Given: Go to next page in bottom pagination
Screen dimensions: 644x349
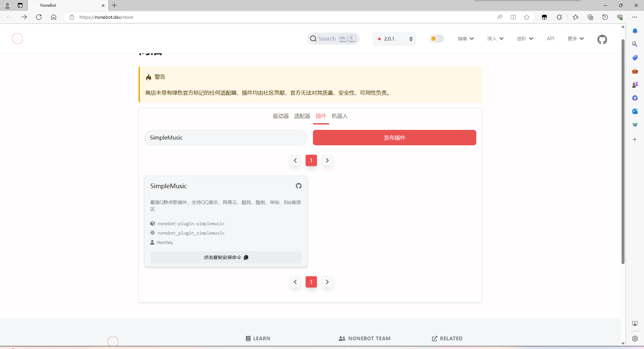Looking at the screenshot, I should coord(327,282).
